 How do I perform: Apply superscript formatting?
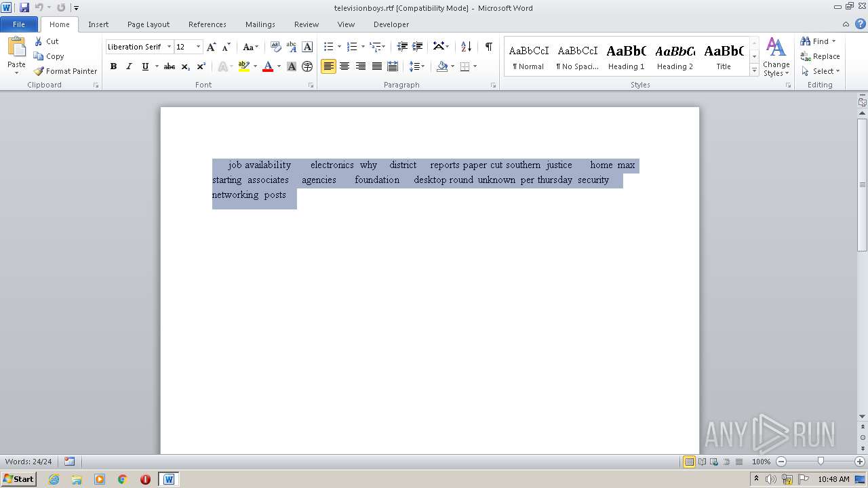click(x=201, y=66)
